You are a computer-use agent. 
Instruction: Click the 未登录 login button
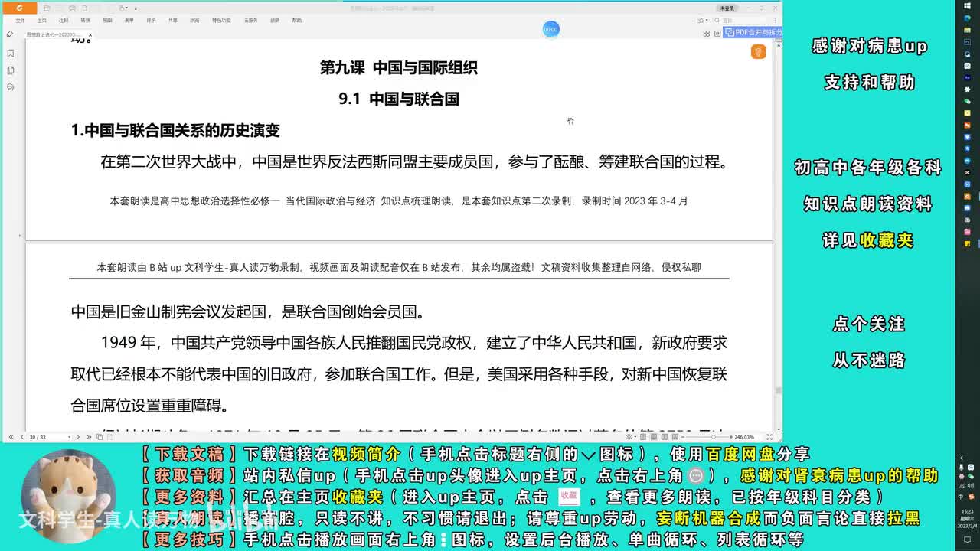(727, 8)
